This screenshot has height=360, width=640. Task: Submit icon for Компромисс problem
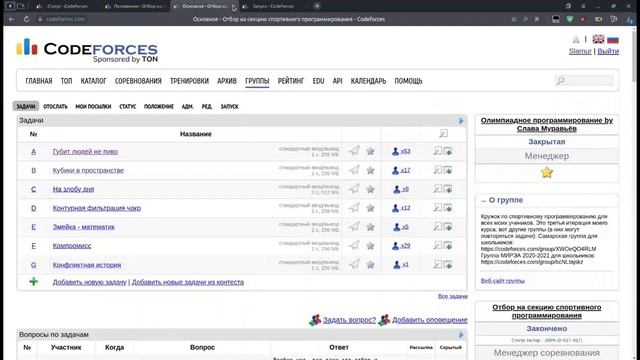(354, 245)
